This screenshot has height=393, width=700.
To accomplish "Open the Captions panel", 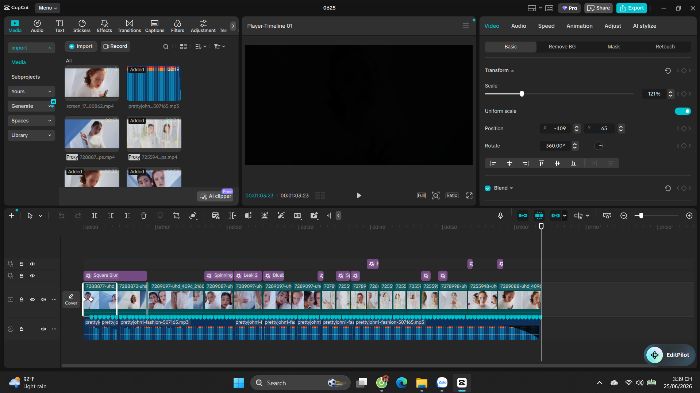I will (154, 26).
